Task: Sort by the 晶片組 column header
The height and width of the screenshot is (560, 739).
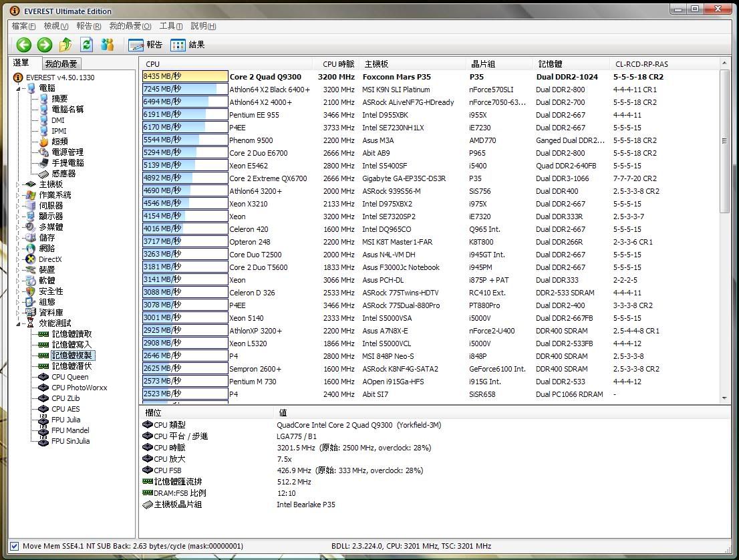Action: point(499,64)
